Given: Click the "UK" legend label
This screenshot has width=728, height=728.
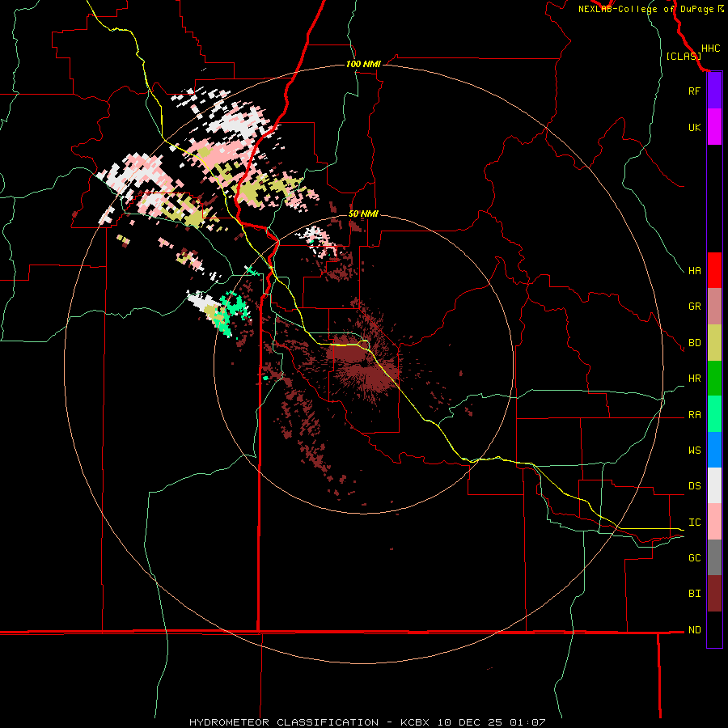Looking at the screenshot, I should [694, 127].
